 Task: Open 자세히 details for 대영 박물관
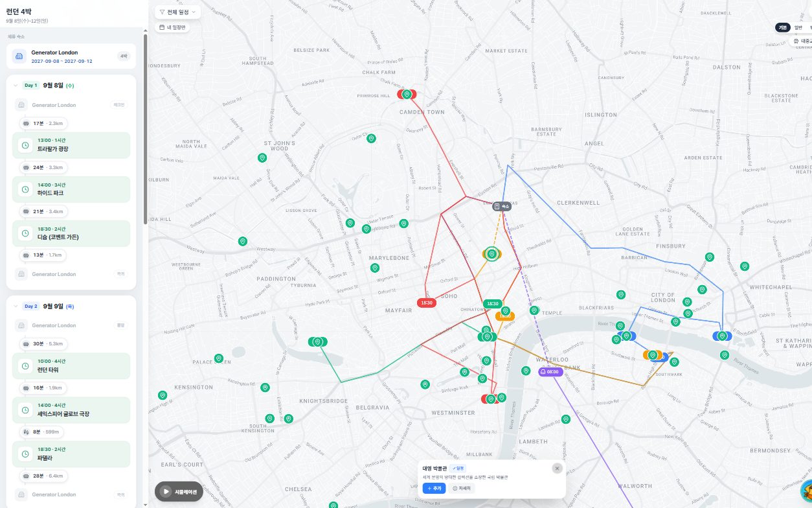coord(462,488)
